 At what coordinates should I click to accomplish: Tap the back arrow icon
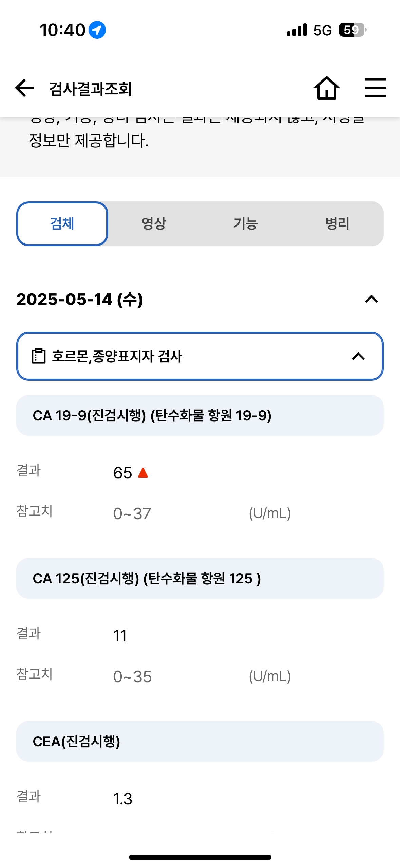click(25, 88)
